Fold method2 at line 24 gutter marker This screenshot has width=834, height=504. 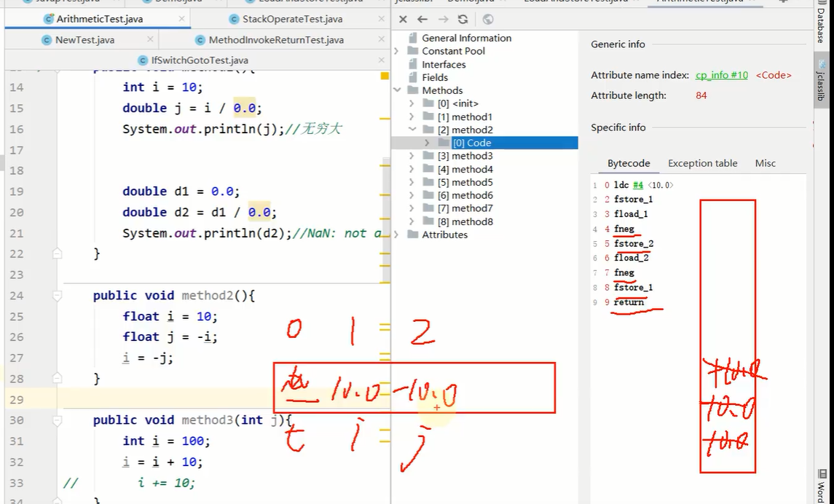(x=58, y=295)
